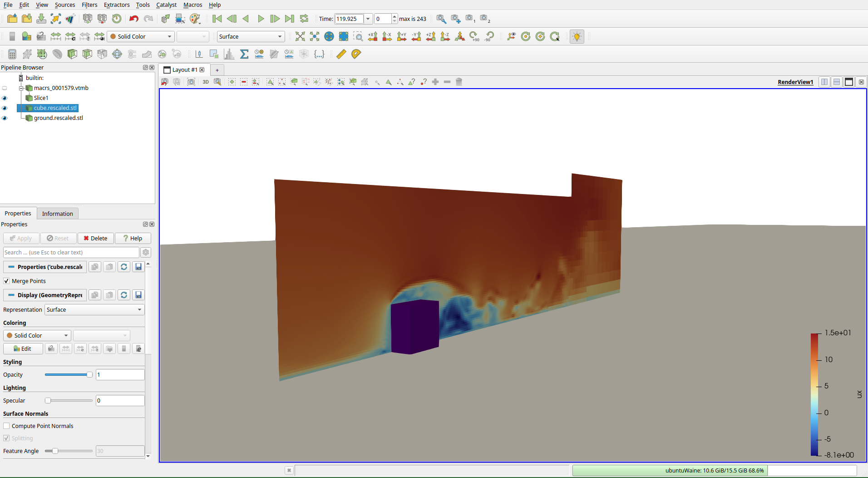Activate the Ruler measurement tool

click(341, 54)
